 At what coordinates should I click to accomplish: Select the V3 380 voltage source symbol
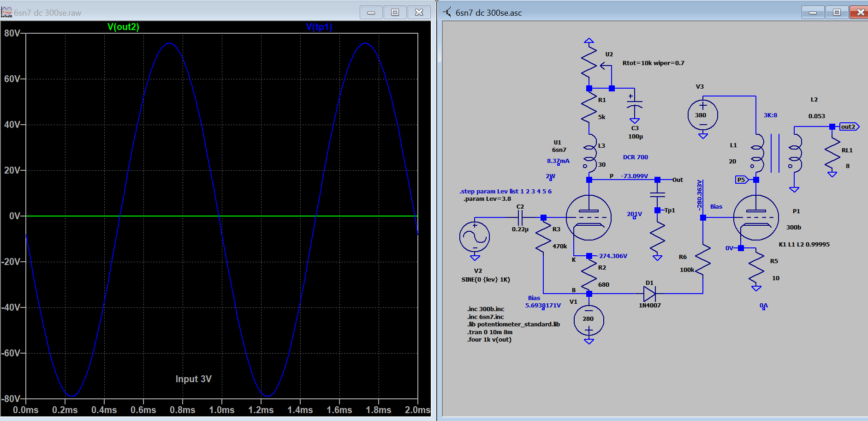[x=702, y=115]
